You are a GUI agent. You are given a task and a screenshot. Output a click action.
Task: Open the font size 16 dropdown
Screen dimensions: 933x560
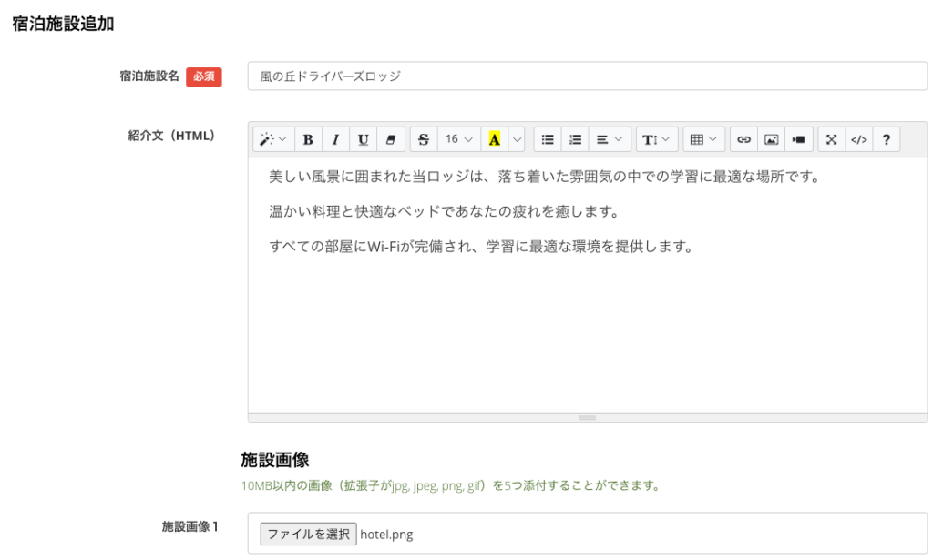pos(459,139)
